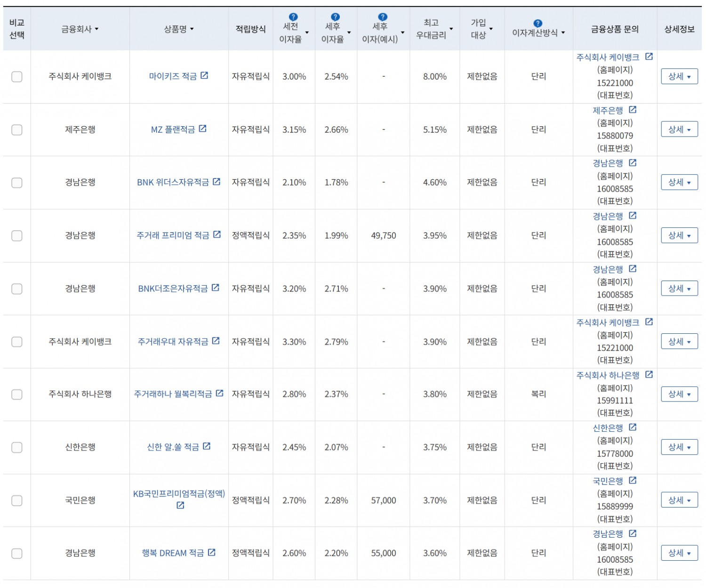This screenshot has width=706, height=588.
Task: Expand 상세 details for 신한은행 row
Action: [x=679, y=447]
